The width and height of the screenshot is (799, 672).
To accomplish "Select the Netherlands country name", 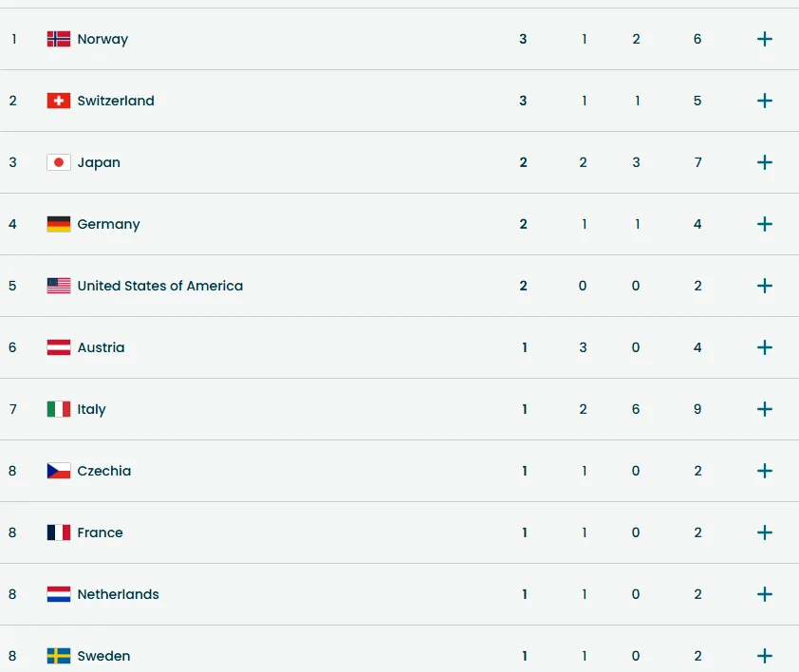I will click(118, 594).
